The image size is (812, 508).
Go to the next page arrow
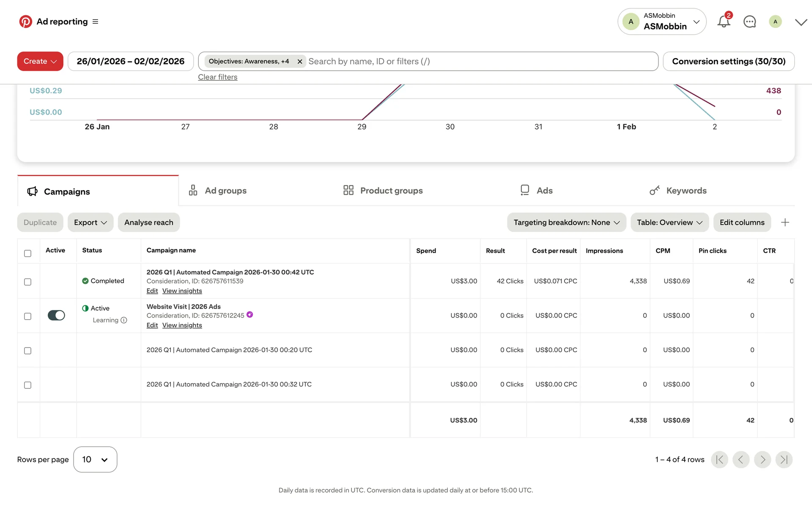click(x=762, y=460)
